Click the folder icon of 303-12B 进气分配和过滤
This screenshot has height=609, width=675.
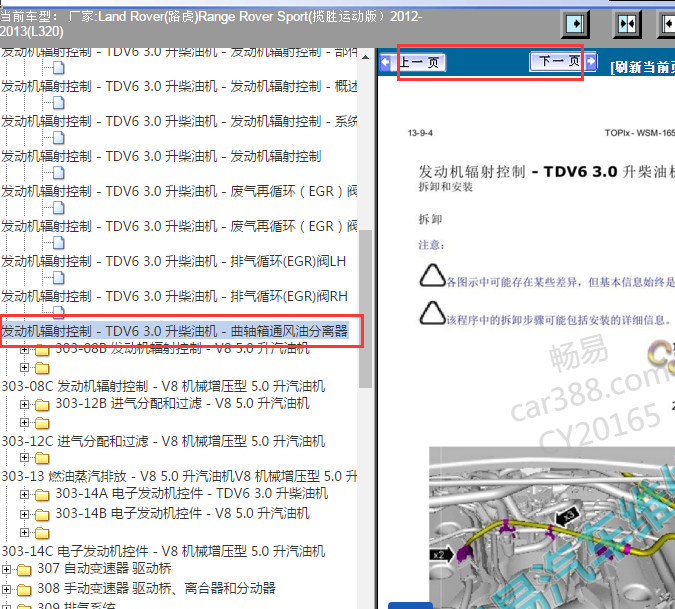(42, 405)
